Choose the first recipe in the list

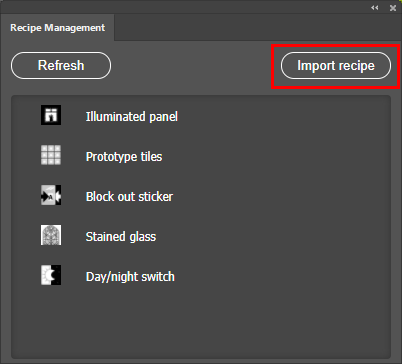coord(201,115)
